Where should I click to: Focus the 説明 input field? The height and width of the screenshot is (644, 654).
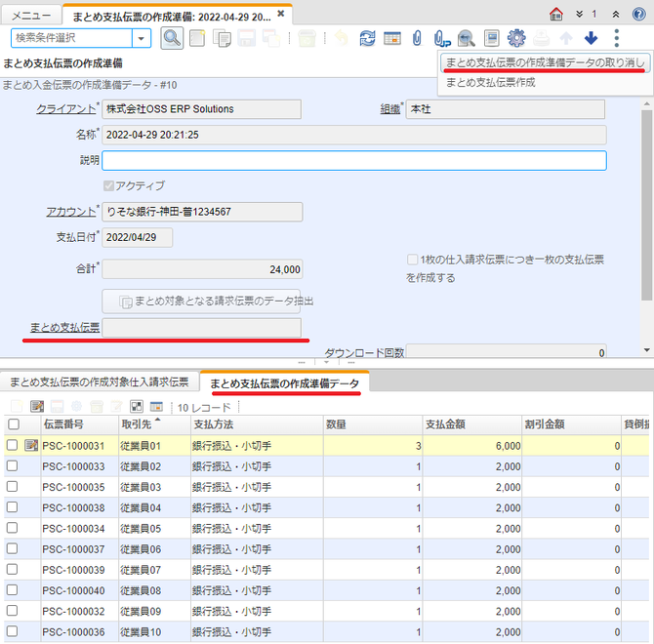[354, 160]
